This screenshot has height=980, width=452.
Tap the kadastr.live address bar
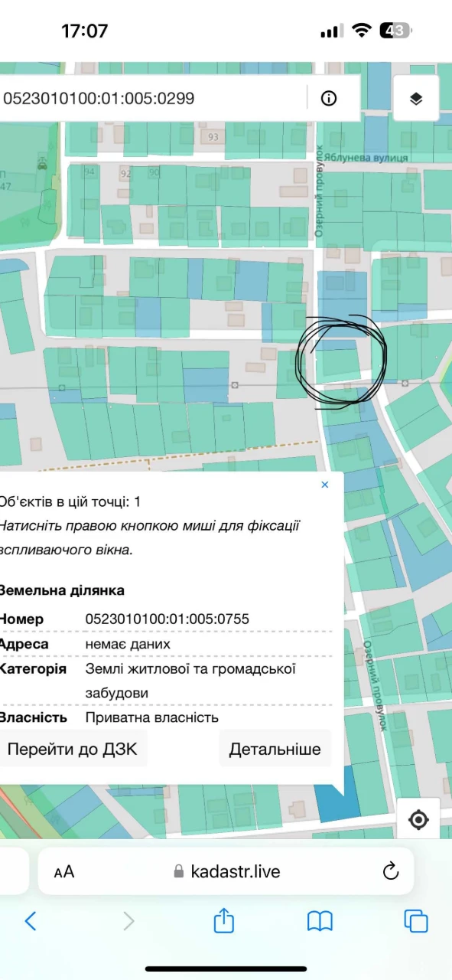[226, 871]
